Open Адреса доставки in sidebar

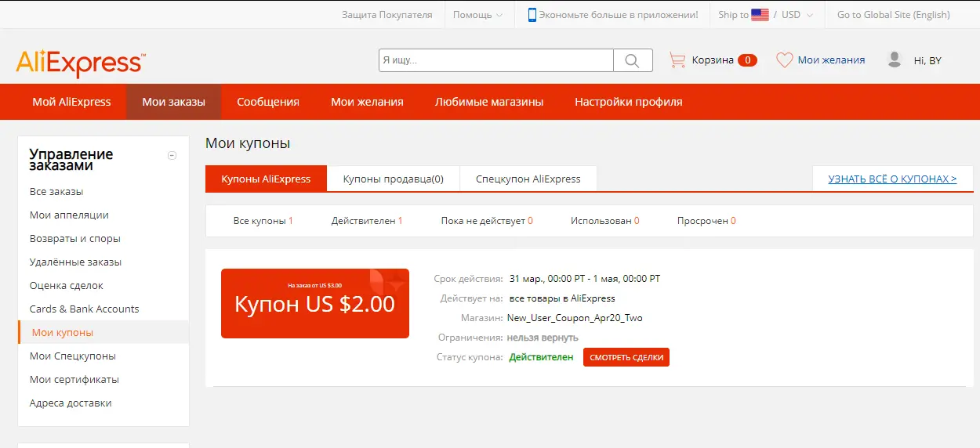pyautogui.click(x=71, y=403)
